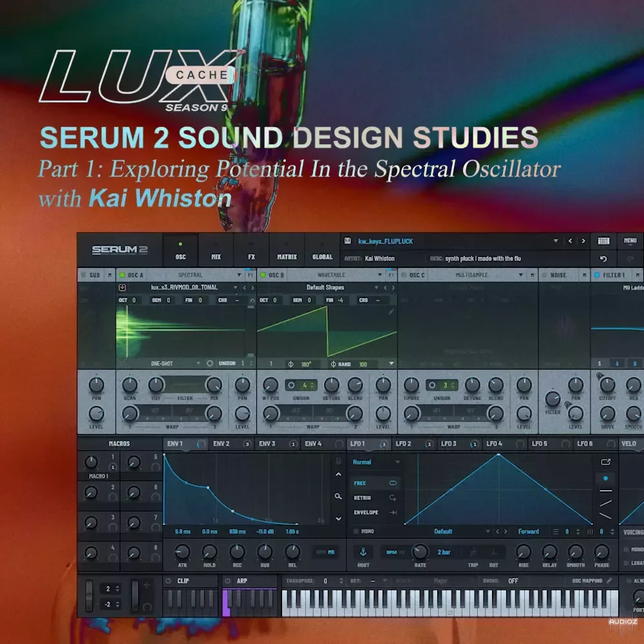Click ENV 1 lock icon
This screenshot has height=644, width=644.
coord(339,461)
